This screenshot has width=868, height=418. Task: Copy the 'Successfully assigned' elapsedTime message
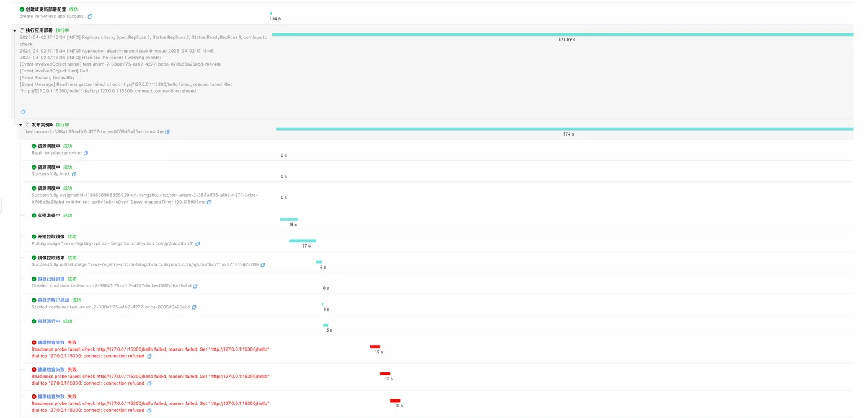pos(209,202)
